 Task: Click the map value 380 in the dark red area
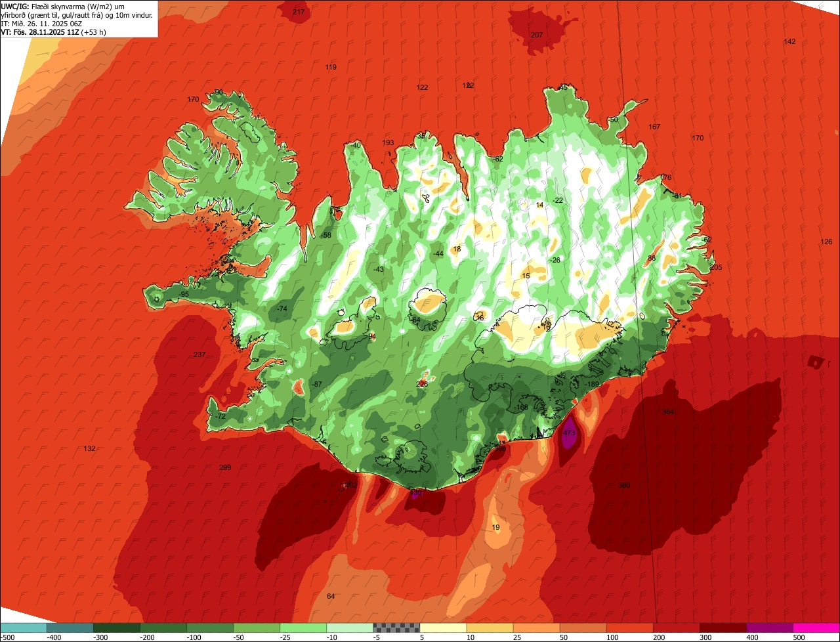[624, 485]
